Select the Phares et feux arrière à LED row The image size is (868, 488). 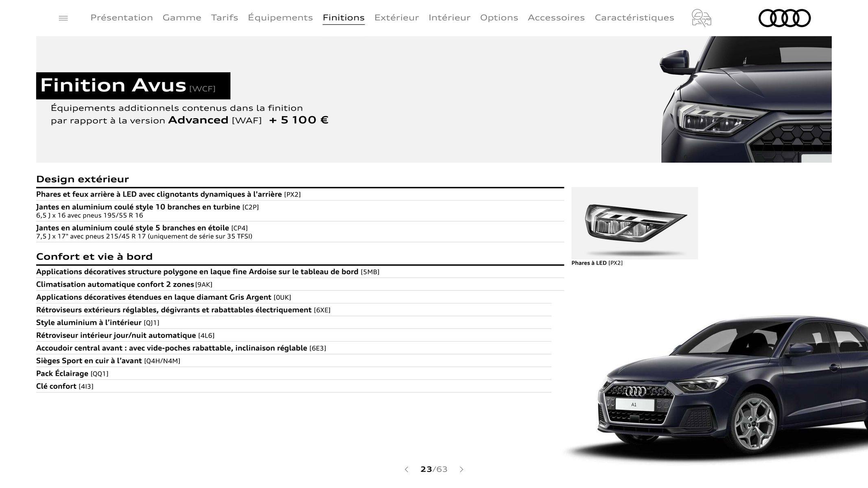click(300, 194)
